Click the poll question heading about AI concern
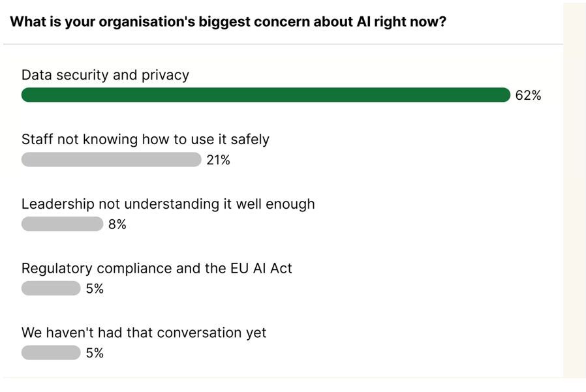586x392 pixels. (x=228, y=22)
